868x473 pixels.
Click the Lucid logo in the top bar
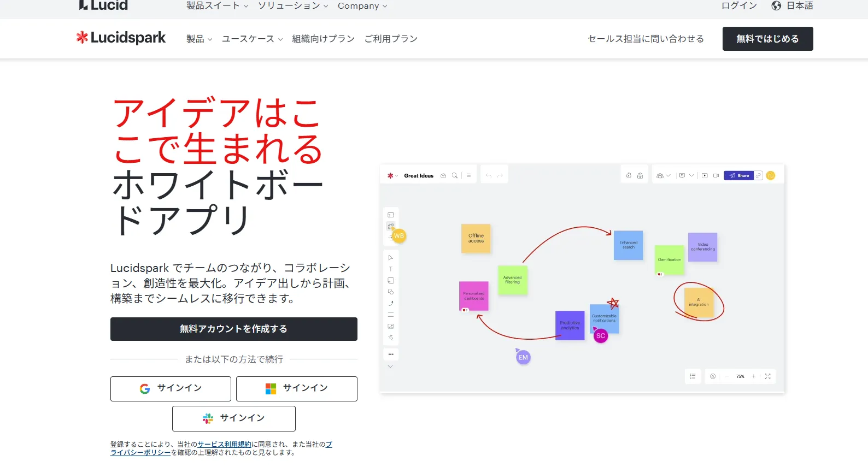pyautogui.click(x=103, y=5)
